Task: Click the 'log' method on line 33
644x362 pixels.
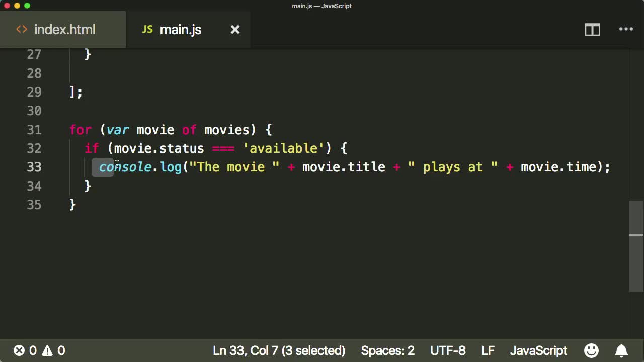Action: tap(171, 167)
